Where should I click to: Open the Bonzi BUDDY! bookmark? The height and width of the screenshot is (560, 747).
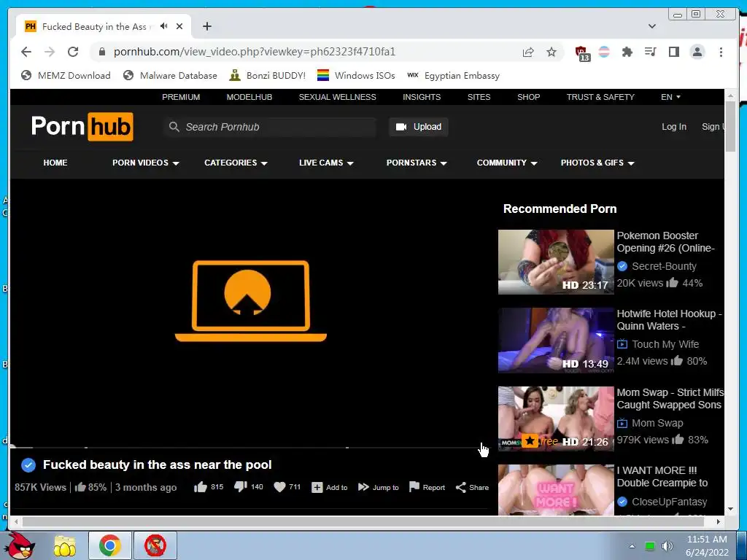[x=267, y=75]
